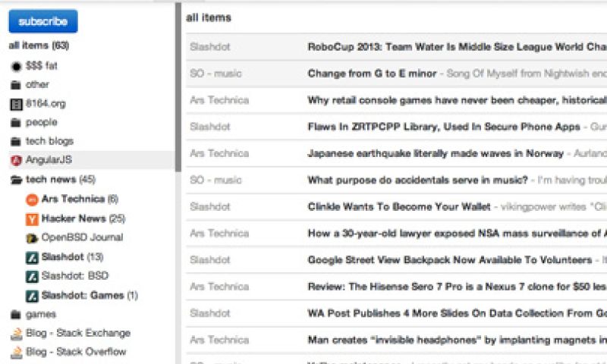Click the 8164.org feed icon
The height and width of the screenshot is (364, 607).
(16, 104)
